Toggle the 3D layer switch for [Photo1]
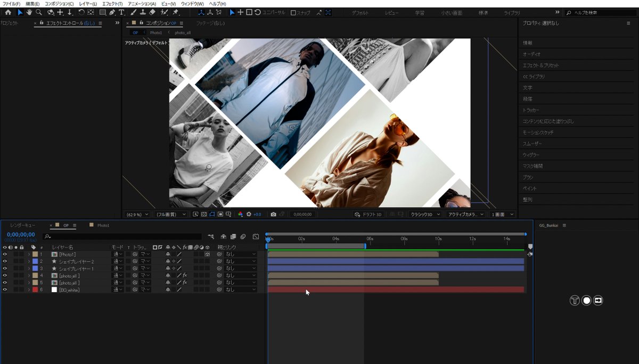Image resolution: width=639 pixels, height=364 pixels. [207, 254]
